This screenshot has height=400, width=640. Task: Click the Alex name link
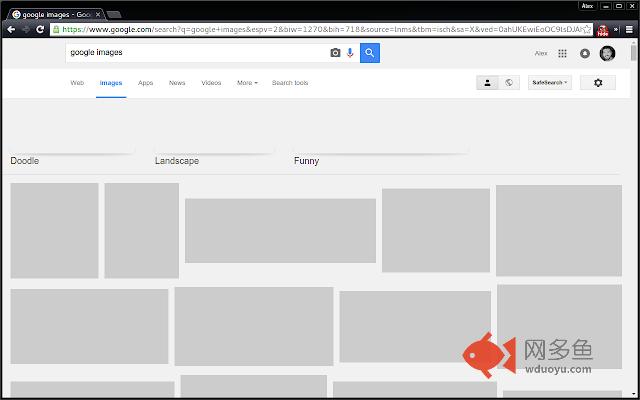[541, 53]
